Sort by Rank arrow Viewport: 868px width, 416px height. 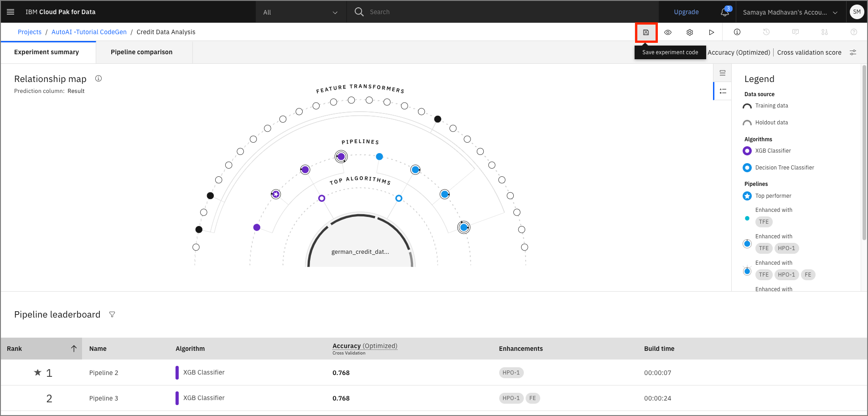click(74, 349)
